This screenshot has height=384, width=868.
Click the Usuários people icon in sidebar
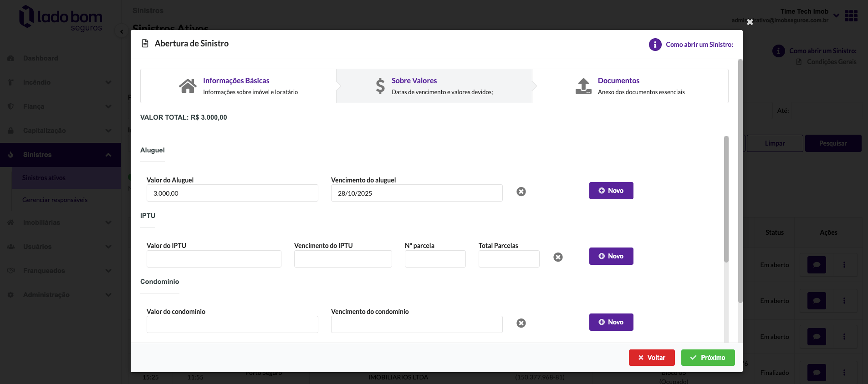[11, 247]
